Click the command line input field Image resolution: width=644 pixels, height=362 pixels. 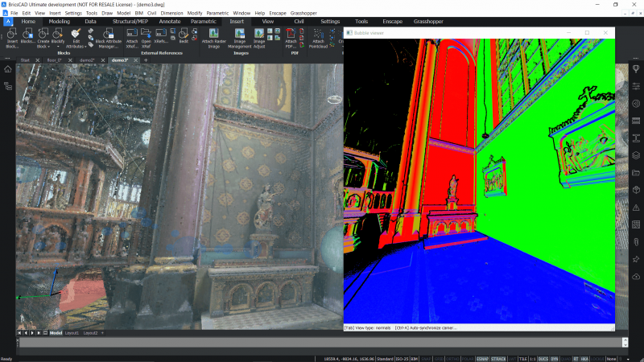pyautogui.click(x=320, y=343)
